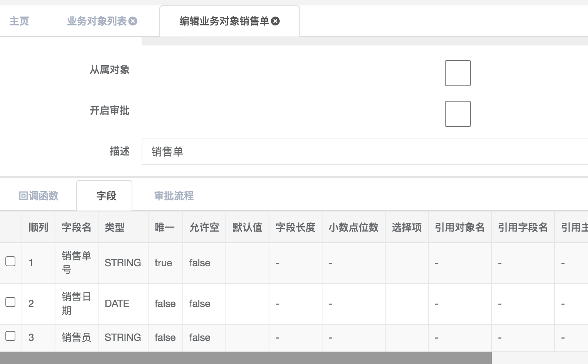Check the row for 销售单号
Image resolution: width=588 pixels, height=364 pixels.
coord(10,261)
